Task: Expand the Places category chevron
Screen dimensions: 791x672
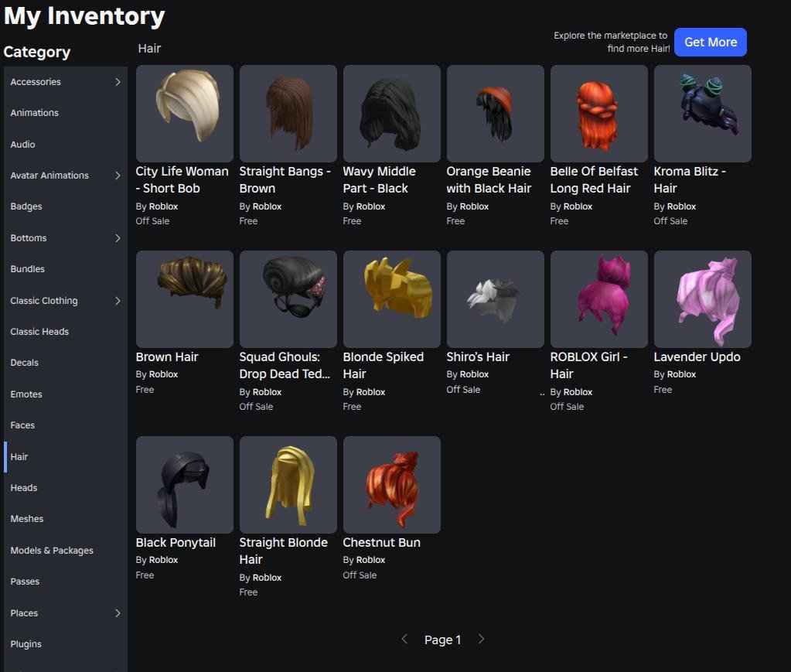Action: (118, 613)
